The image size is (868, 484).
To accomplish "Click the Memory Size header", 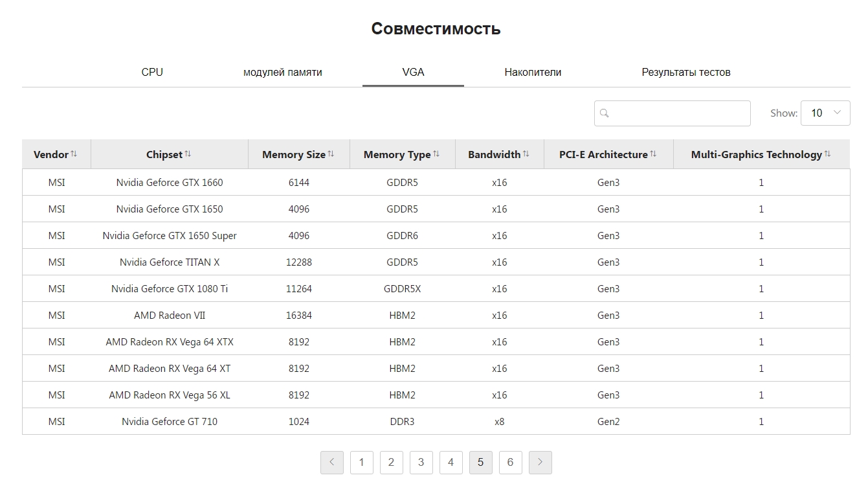I will (299, 154).
